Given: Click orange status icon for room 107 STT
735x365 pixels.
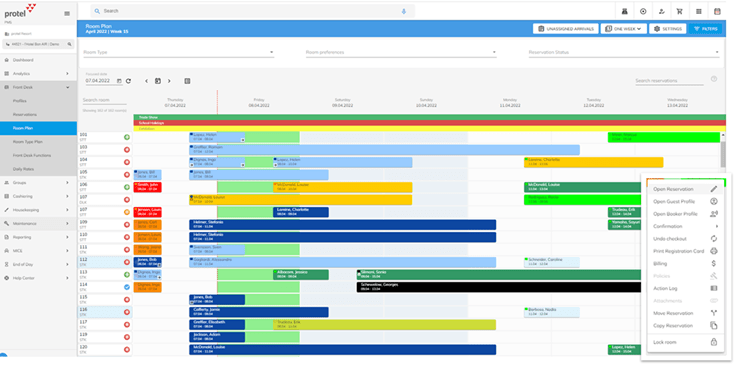Looking at the screenshot, I should (x=127, y=212).
